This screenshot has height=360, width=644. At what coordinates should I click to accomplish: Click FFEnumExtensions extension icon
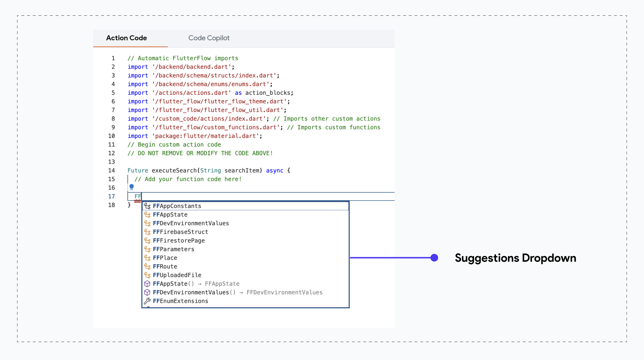(x=147, y=301)
